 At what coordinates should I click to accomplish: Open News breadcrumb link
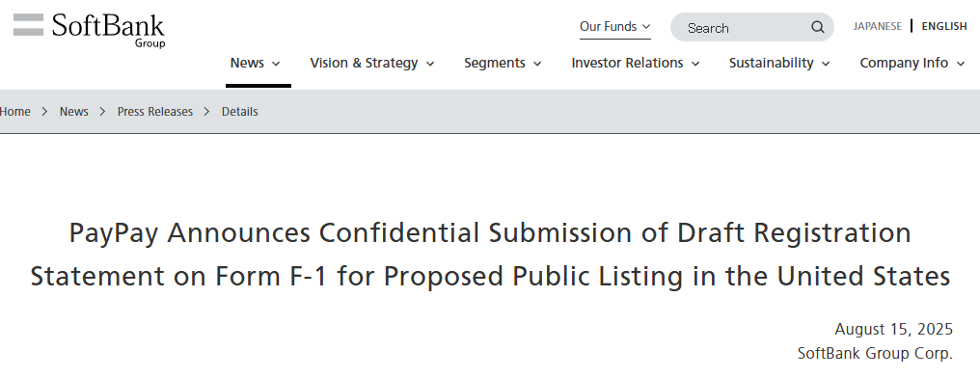[73, 112]
